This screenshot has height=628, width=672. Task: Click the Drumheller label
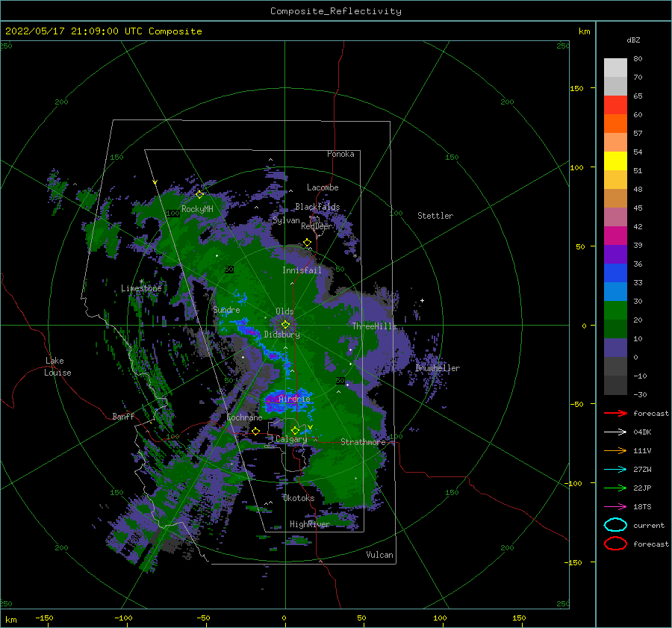pos(438,368)
